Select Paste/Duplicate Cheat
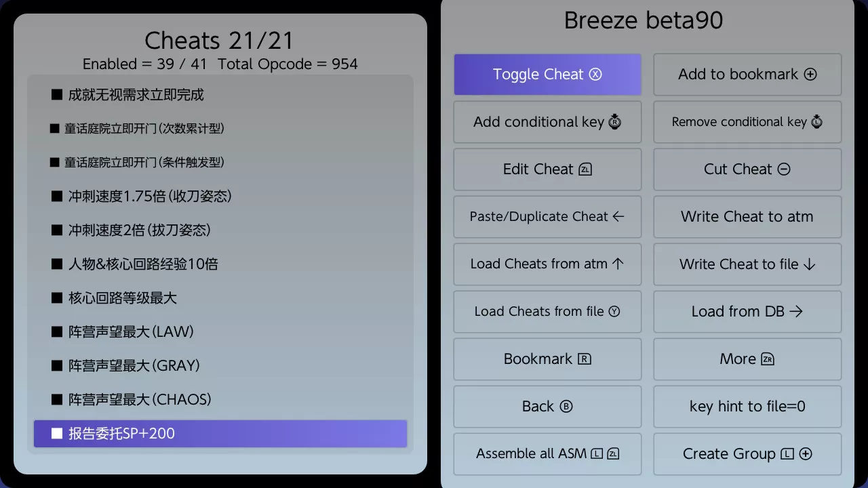The image size is (868, 488). (547, 217)
